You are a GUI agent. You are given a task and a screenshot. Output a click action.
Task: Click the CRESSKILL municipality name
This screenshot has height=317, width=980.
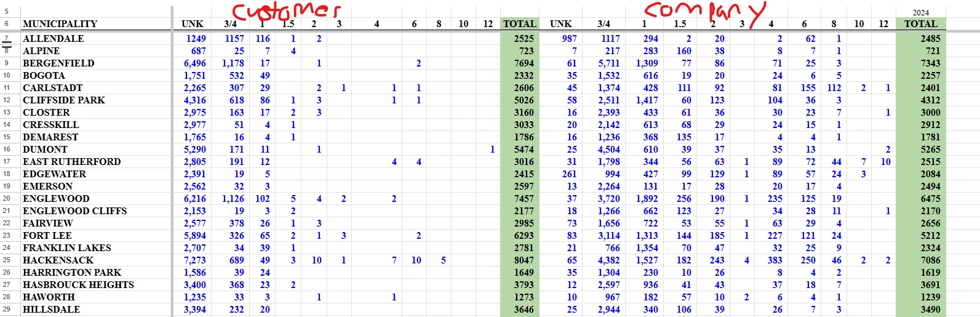(x=50, y=125)
